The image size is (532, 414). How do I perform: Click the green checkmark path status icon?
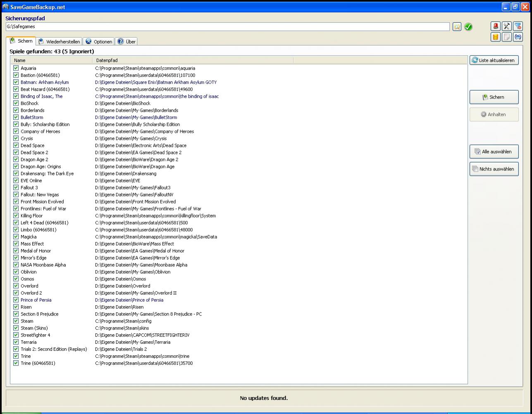[468, 26]
